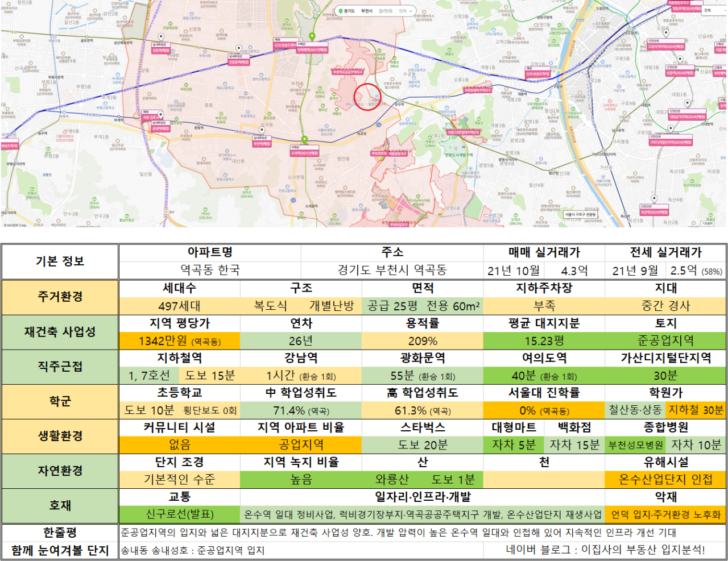Select 부천시 in the location breadcrumb
The image size is (728, 561).
coord(367,11)
